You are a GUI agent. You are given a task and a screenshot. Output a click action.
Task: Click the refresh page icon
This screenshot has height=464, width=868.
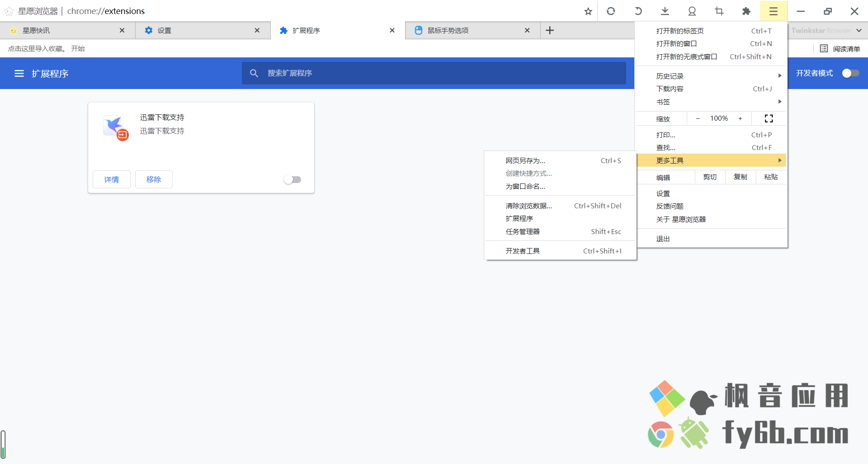click(611, 11)
